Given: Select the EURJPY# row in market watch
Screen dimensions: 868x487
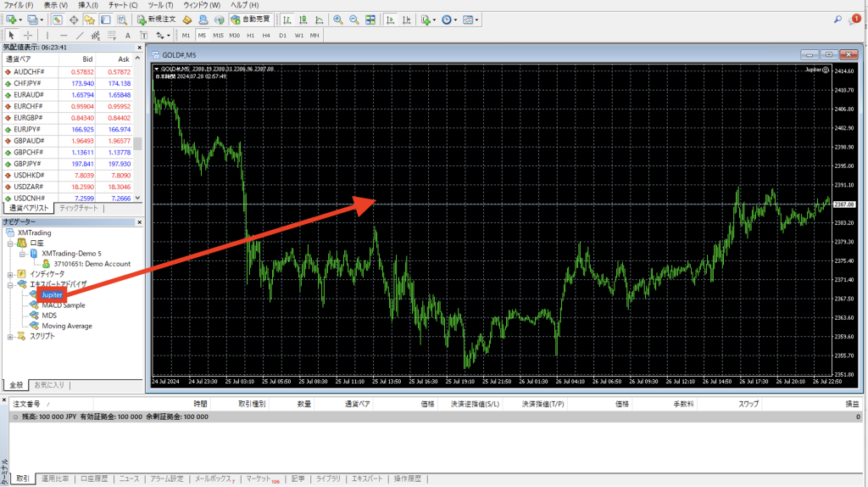Looking at the screenshot, I should [x=35, y=129].
